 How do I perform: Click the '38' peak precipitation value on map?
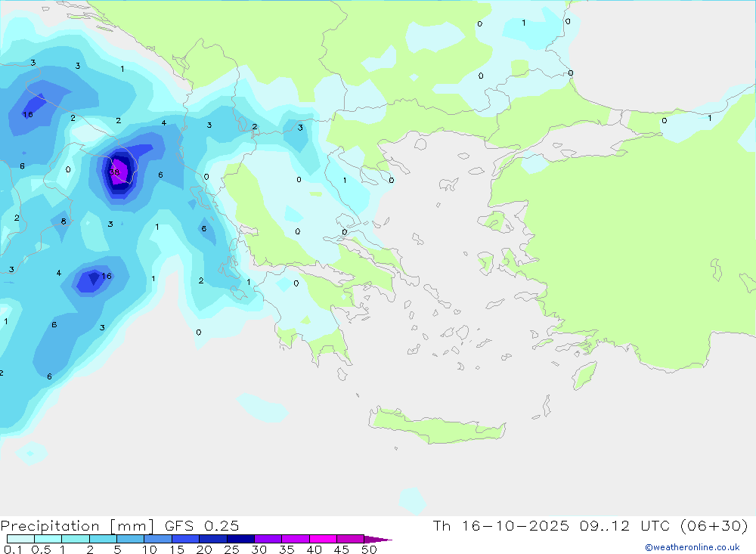pos(114,172)
